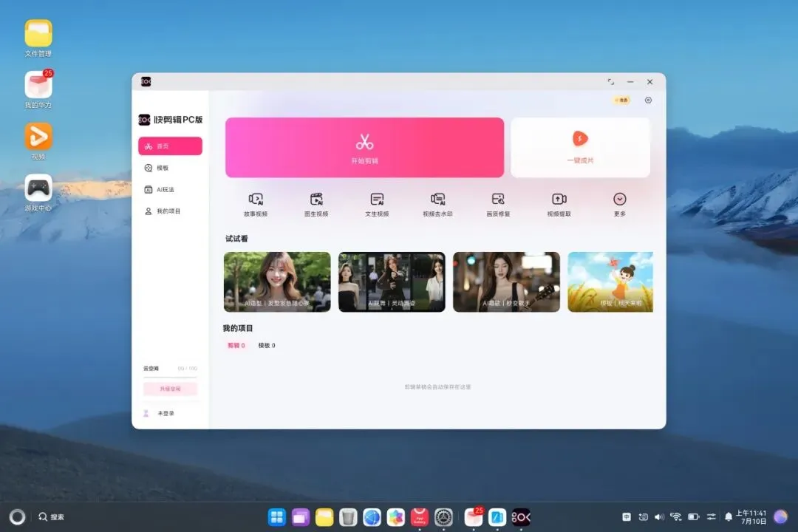Click the cloud storage progress bar
The image size is (798, 532).
click(x=170, y=378)
